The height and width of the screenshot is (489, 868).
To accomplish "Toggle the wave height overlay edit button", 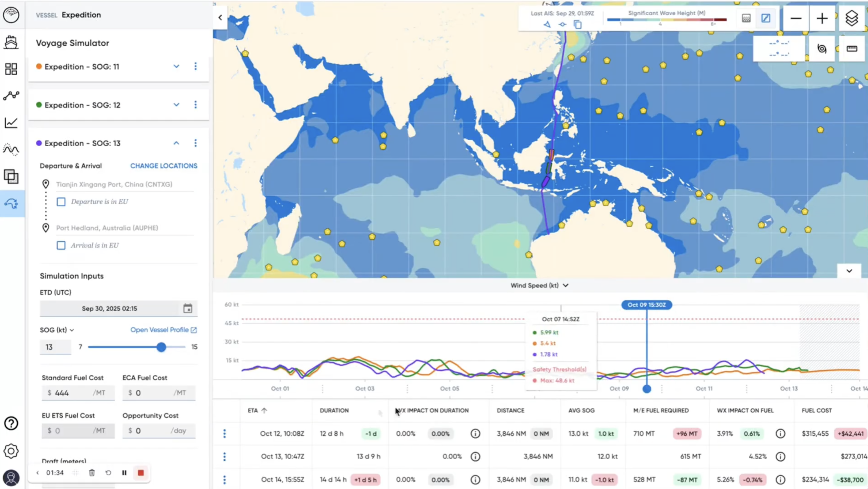I will tap(765, 18).
